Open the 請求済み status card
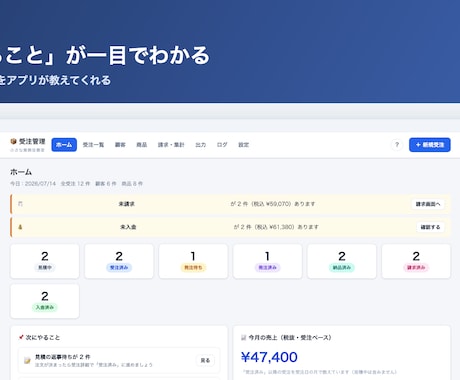The height and width of the screenshot is (380, 460). 416,261
